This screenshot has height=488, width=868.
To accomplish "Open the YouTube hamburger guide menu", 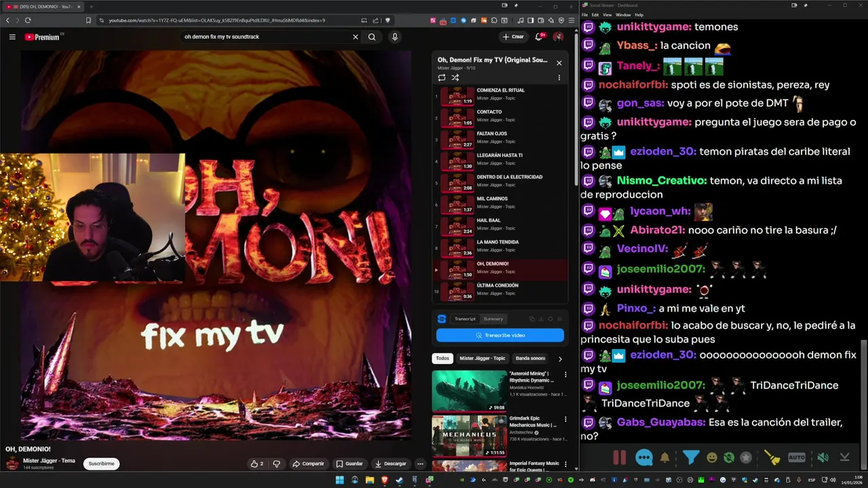I will coord(12,37).
